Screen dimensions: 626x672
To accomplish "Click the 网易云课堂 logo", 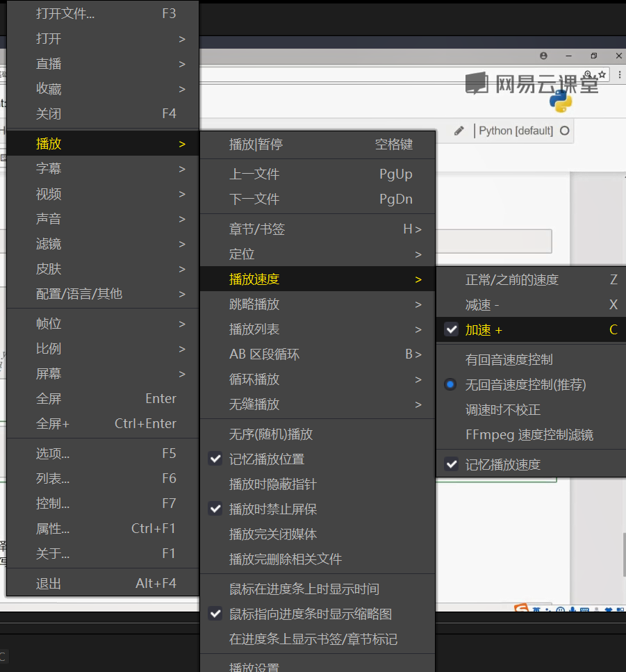I will (532, 83).
